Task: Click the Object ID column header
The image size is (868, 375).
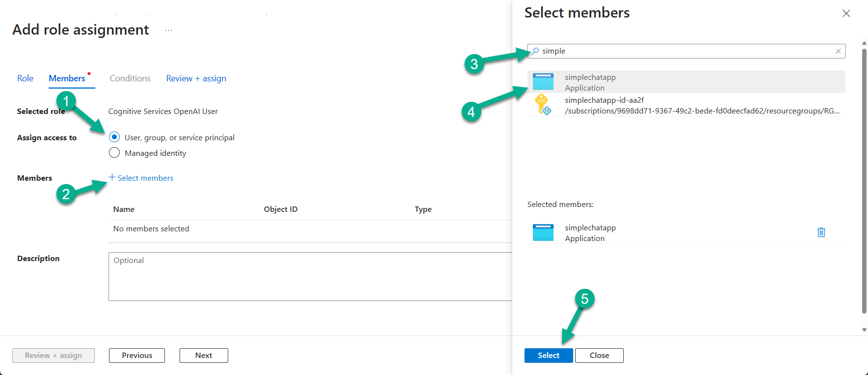Action: pyautogui.click(x=281, y=209)
